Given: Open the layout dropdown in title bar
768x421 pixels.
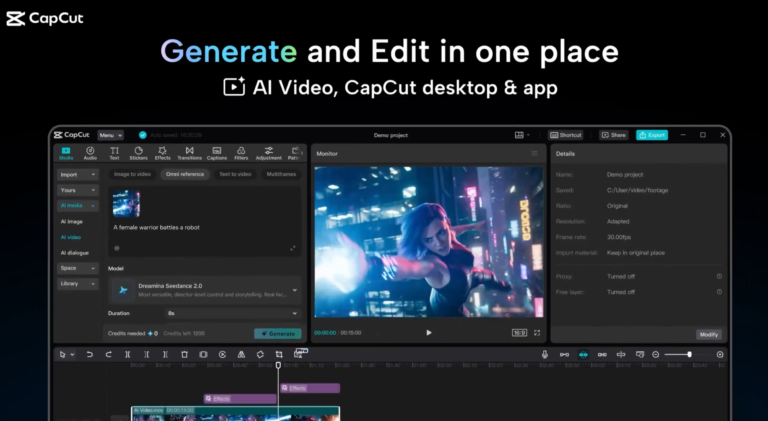Looking at the screenshot, I should point(522,135).
